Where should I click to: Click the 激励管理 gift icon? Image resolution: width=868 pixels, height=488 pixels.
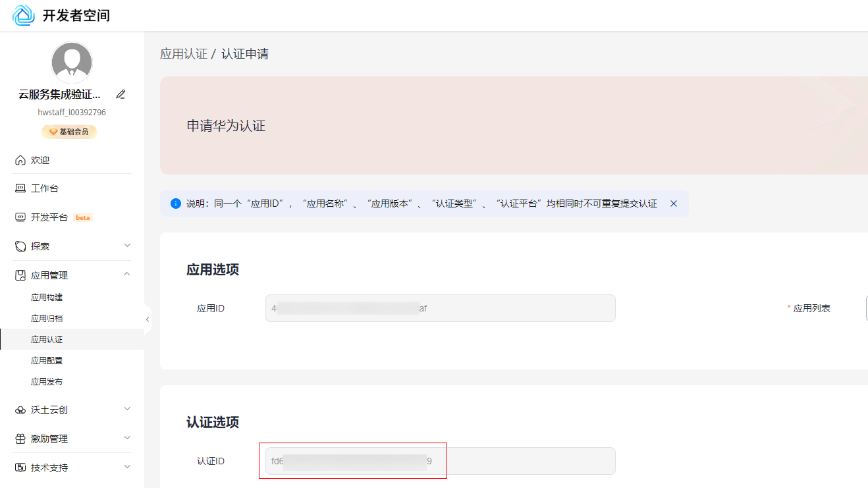20,439
